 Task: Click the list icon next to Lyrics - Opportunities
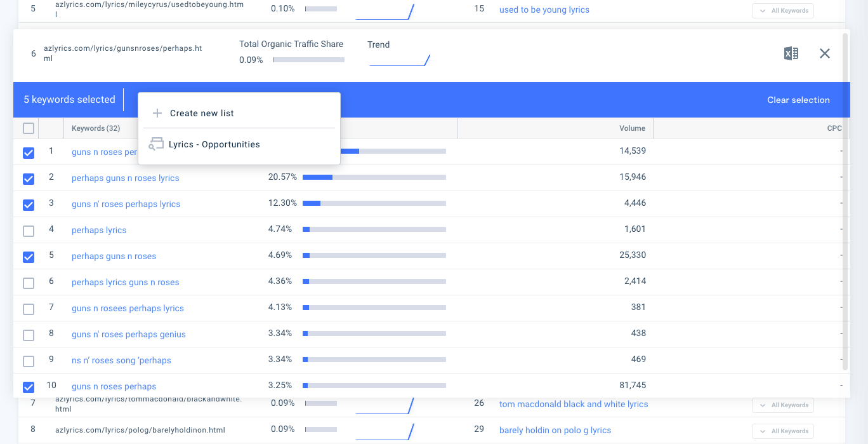(156, 144)
